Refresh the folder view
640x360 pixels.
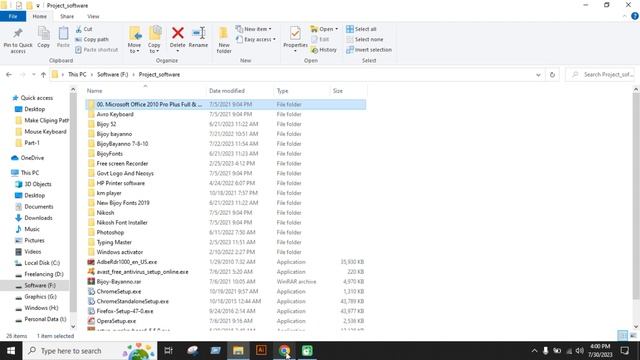click(552, 75)
